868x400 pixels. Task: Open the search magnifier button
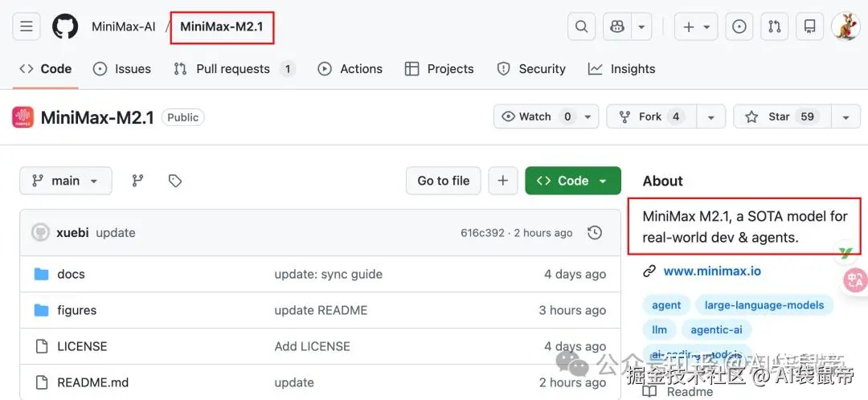click(581, 27)
